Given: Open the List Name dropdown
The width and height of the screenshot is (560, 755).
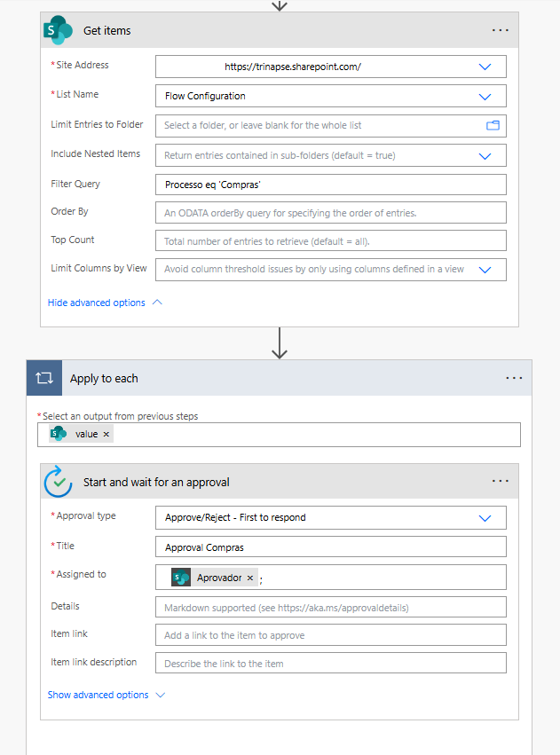Looking at the screenshot, I should [x=485, y=96].
